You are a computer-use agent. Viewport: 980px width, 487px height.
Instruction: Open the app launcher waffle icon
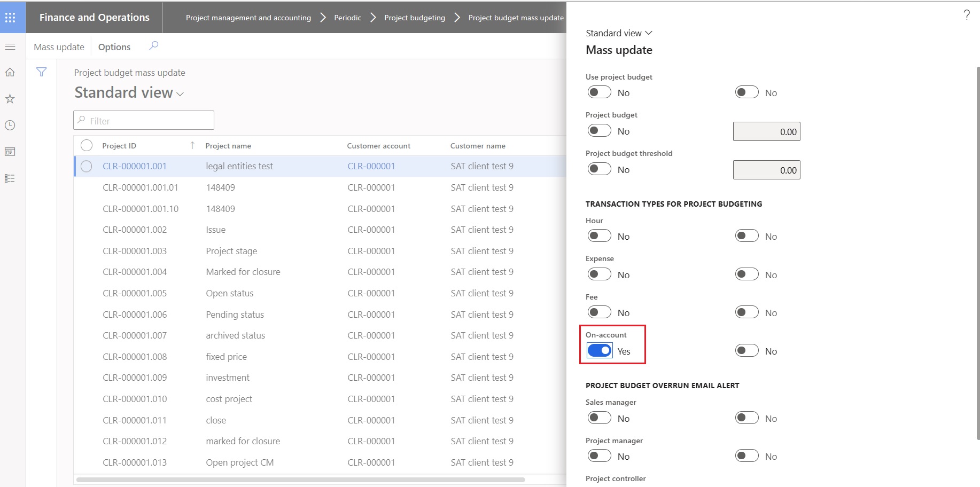coord(10,18)
